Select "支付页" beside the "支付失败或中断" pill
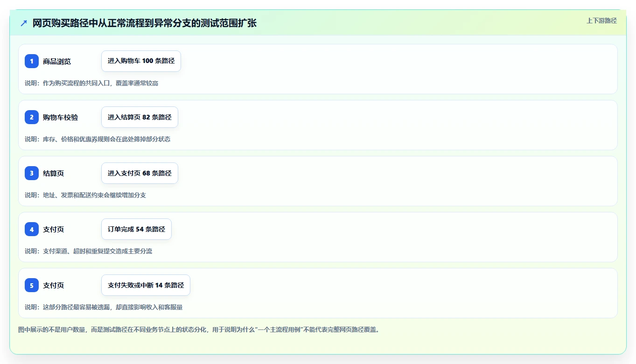 54,286
